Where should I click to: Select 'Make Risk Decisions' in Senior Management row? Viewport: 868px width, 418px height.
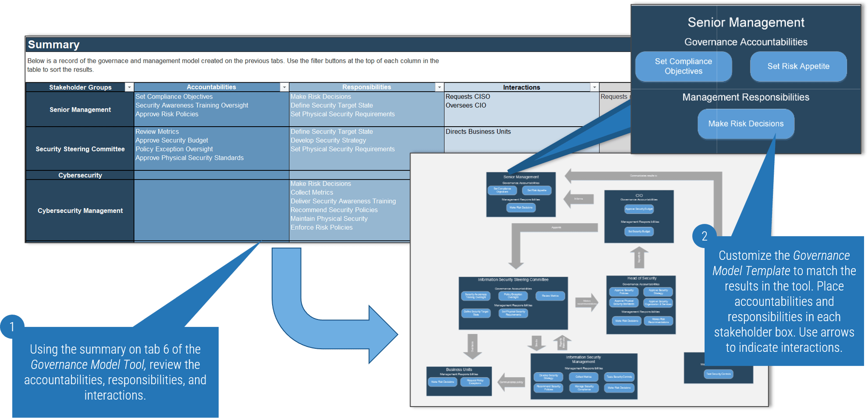[x=321, y=96]
